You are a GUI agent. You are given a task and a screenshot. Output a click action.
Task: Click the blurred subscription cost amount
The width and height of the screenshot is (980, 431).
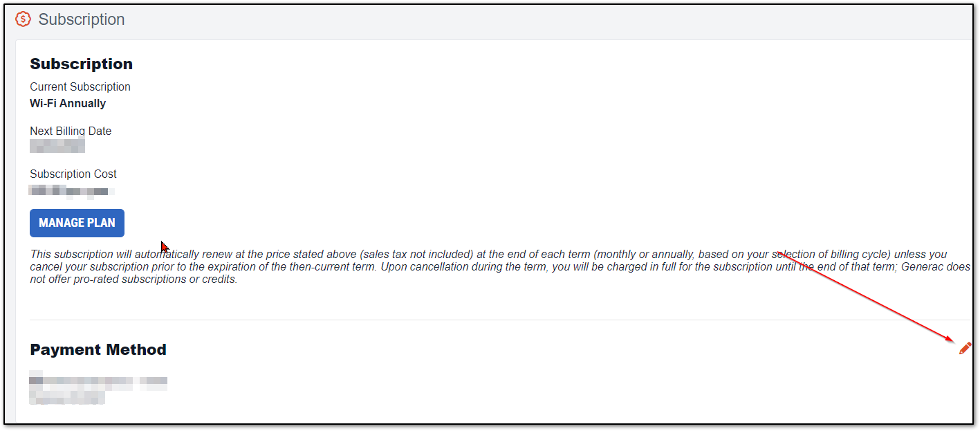point(72,190)
